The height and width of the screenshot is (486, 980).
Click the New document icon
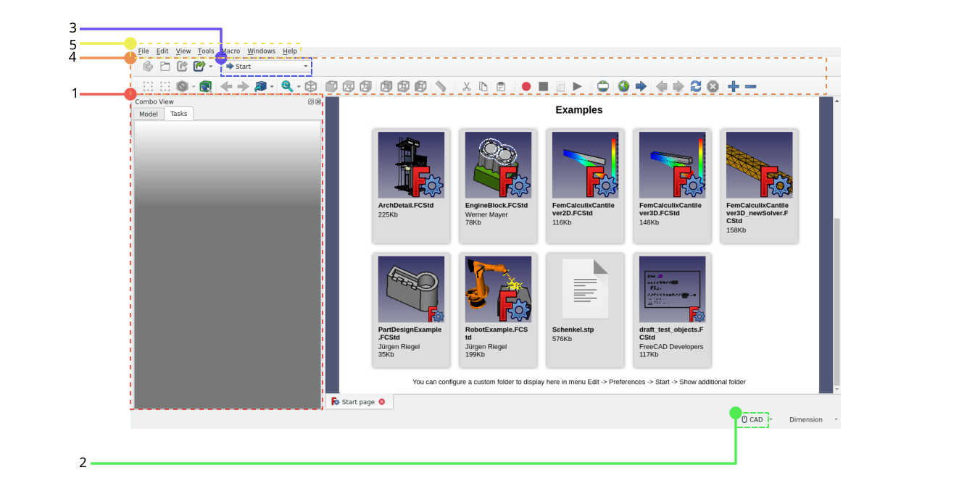(148, 66)
